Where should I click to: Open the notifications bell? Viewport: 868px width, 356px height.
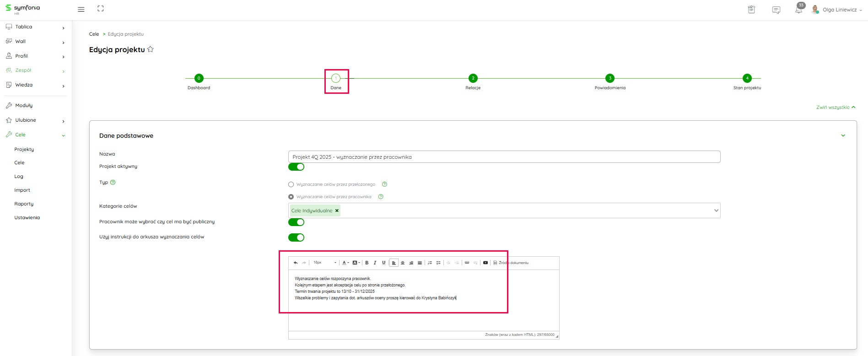pos(798,10)
